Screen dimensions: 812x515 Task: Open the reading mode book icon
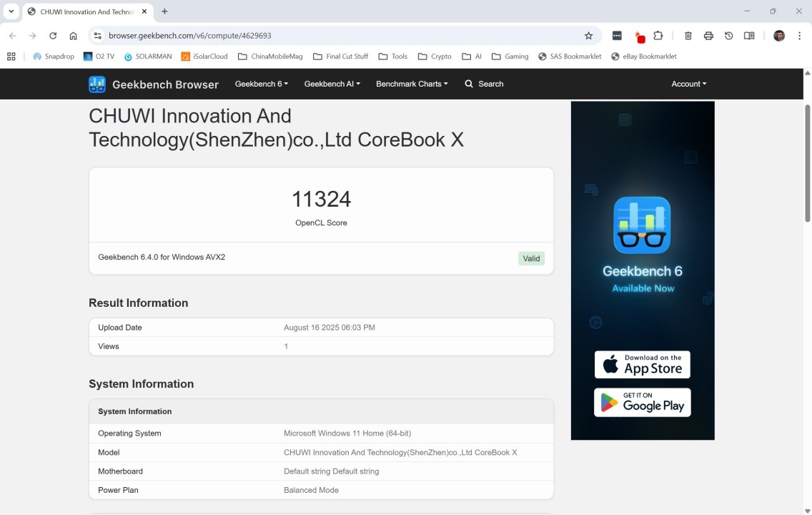[749, 36]
